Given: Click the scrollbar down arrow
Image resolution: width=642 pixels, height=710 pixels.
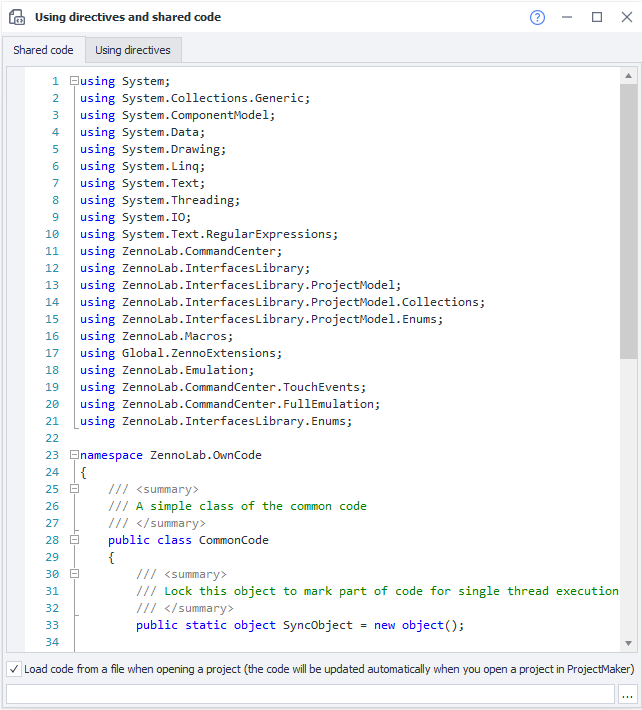Looking at the screenshot, I should 628,644.
